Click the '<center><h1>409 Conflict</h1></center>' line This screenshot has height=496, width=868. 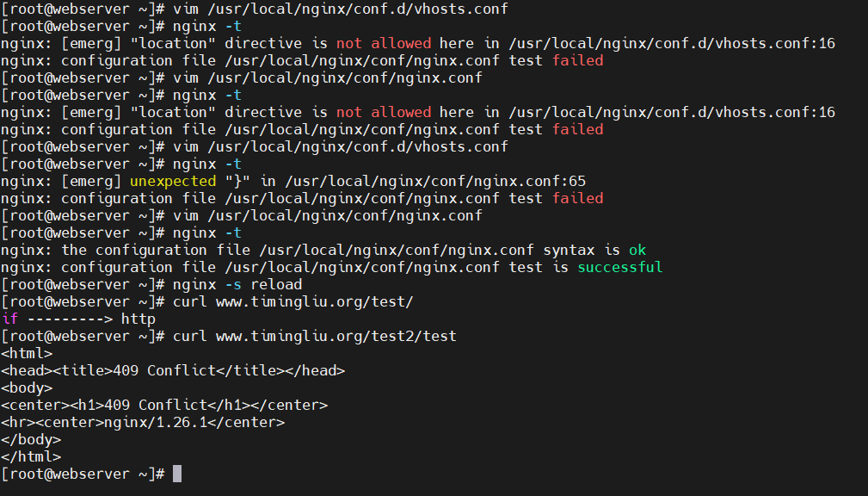(x=164, y=405)
